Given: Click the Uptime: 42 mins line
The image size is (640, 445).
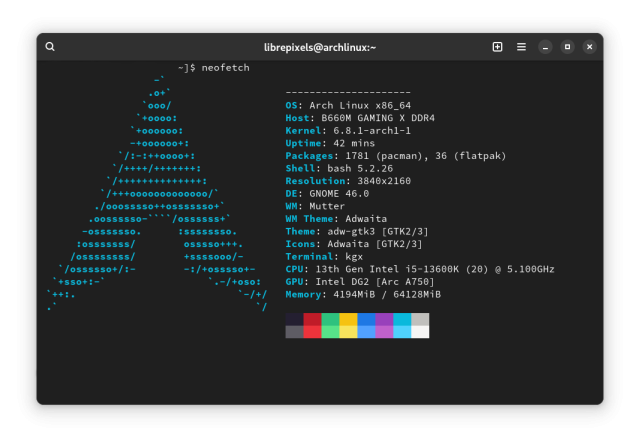Looking at the screenshot, I should tap(330, 143).
